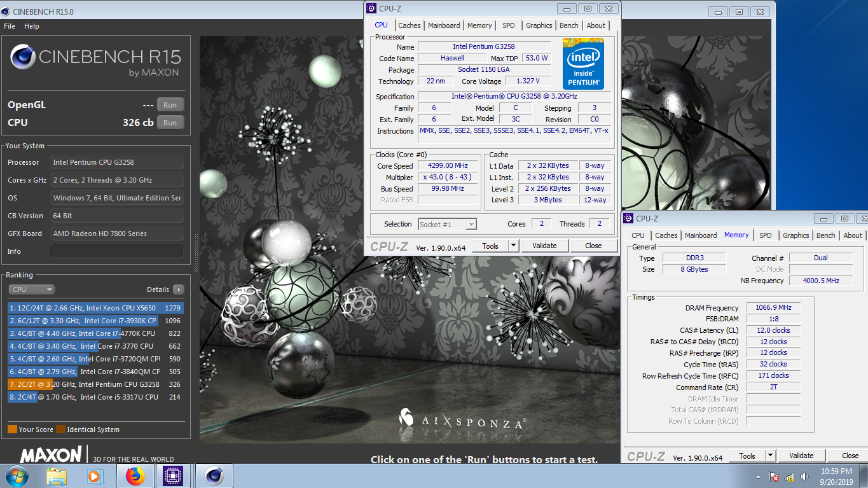Click the empty Info field
Screen dimensions: 868x488
117,251
